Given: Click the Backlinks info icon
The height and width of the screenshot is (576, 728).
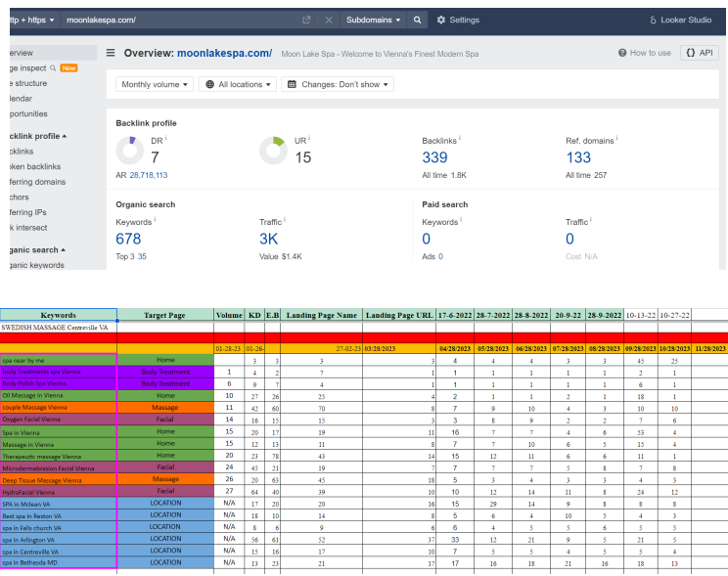Looking at the screenshot, I should click(460, 138).
